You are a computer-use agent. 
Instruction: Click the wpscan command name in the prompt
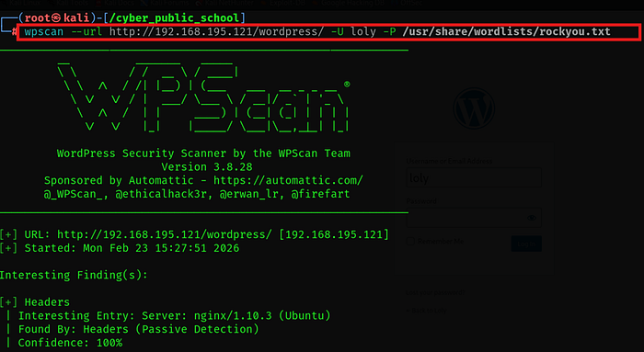point(44,31)
